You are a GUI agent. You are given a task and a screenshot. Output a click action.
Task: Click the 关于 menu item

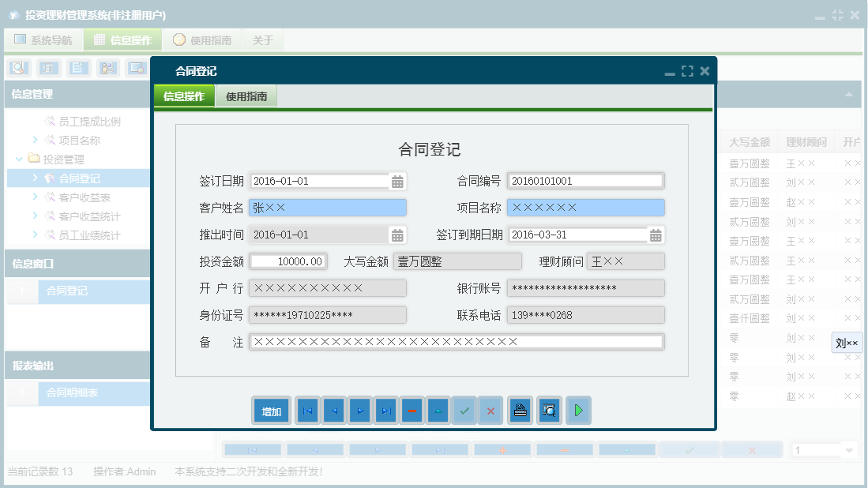tap(263, 38)
